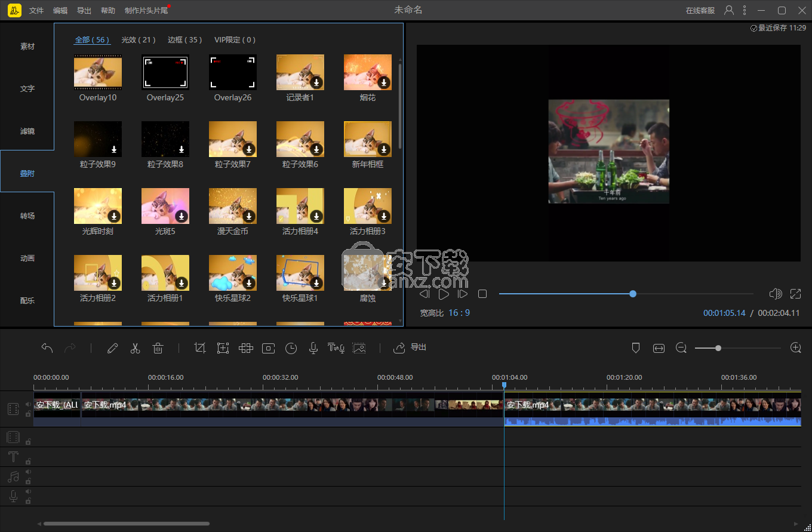Screen dimensions: 812x532
Task: Select the Overlay10 thumbnail
Action: 98,72
